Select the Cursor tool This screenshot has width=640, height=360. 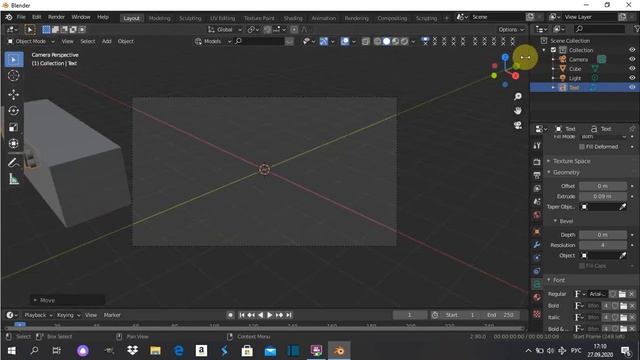[x=13, y=76]
